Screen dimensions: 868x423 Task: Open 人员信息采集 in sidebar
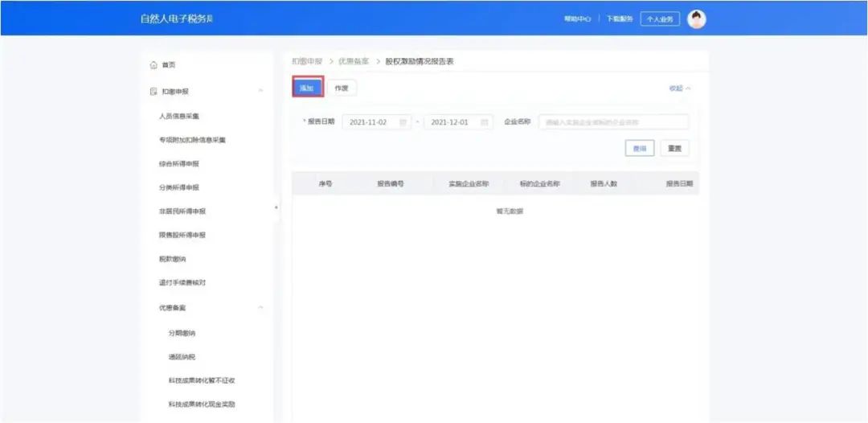(x=178, y=117)
